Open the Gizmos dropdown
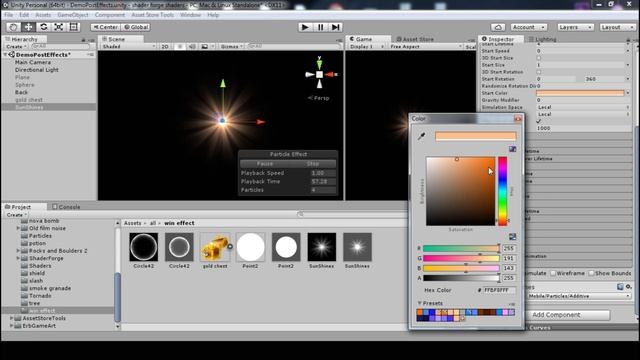 pyautogui.click(x=231, y=47)
